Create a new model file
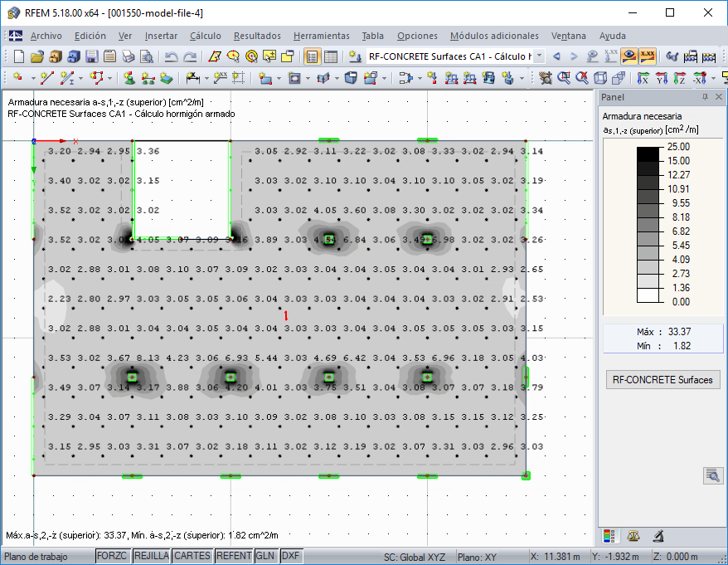 point(19,56)
